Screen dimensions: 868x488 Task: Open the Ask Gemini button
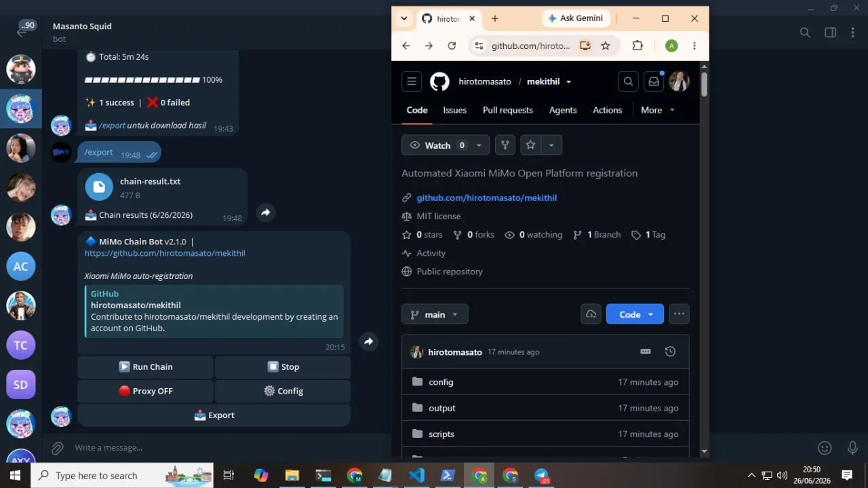(576, 18)
